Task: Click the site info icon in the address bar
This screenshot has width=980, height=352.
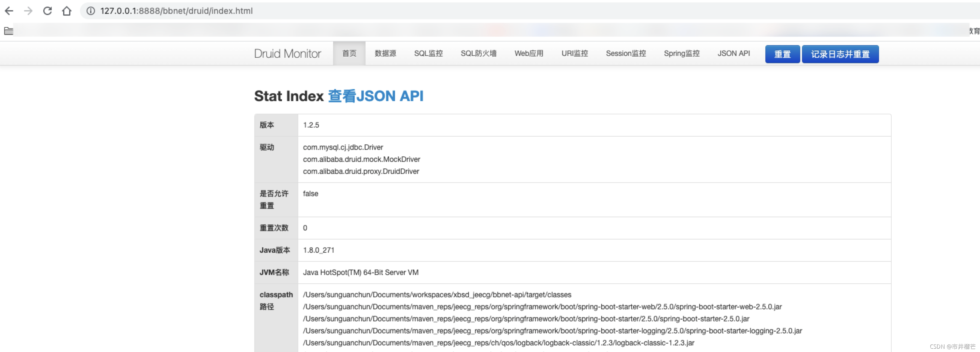Action: 90,11
